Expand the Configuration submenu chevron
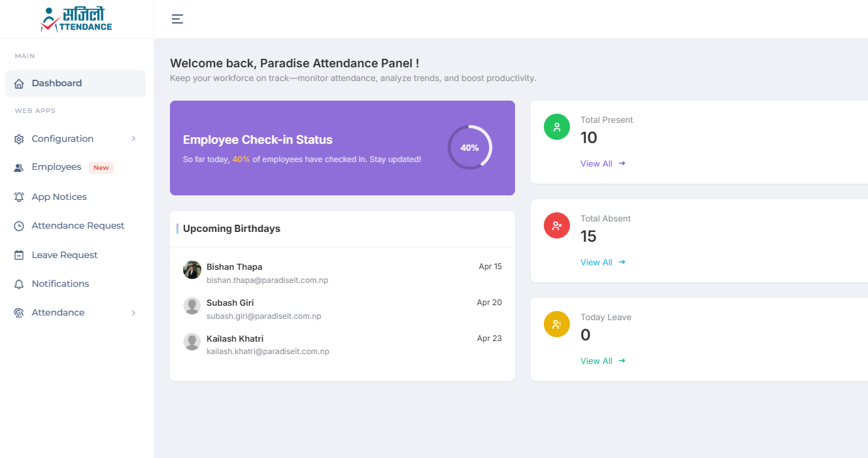The image size is (868, 458). pyautogui.click(x=133, y=139)
